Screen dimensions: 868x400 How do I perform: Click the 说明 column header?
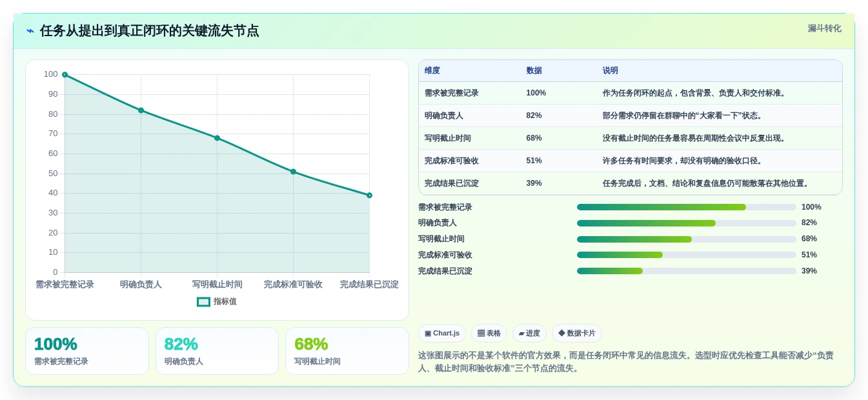(x=610, y=71)
